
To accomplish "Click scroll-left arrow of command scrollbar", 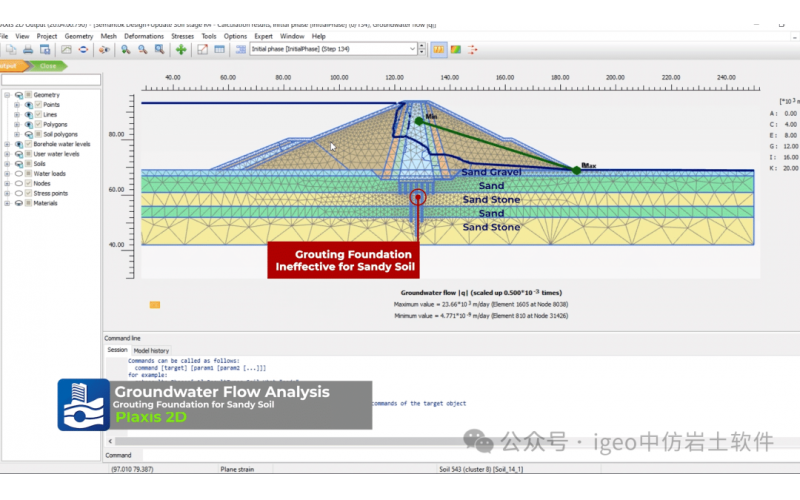I will [x=110, y=441].
